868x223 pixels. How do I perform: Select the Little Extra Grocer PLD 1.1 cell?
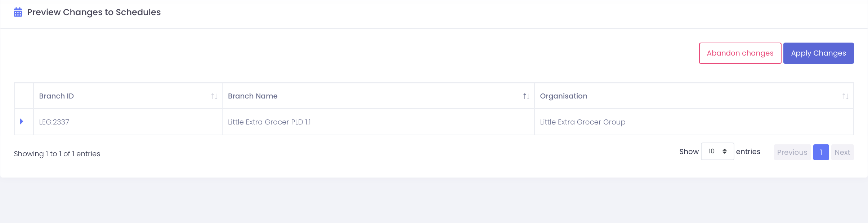point(269,122)
